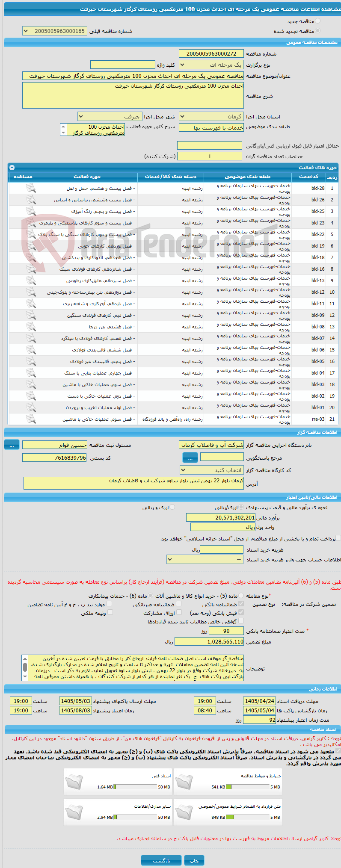This screenshot has height=868, width=341.
Task: Click the چاپ print button
Action: click(x=194, y=860)
